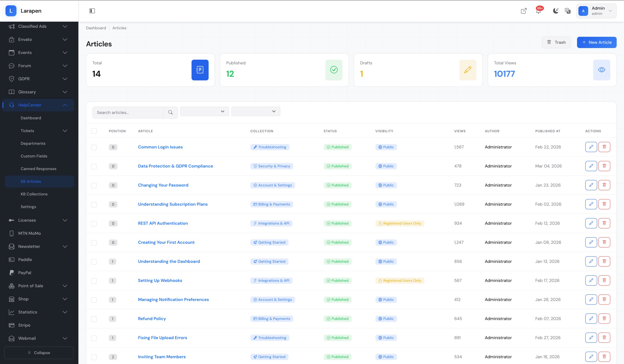Click the New Article button
The image size is (624, 364).
pyautogui.click(x=596, y=42)
